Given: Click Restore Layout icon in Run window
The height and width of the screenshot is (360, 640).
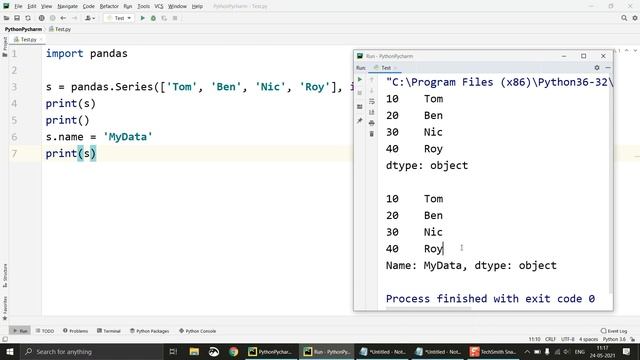Looking at the screenshot, I should pyautogui.click(x=360, y=107).
